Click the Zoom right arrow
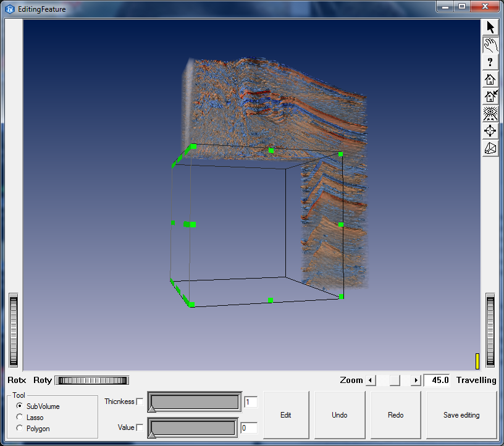This screenshot has height=446, width=504. pos(416,381)
